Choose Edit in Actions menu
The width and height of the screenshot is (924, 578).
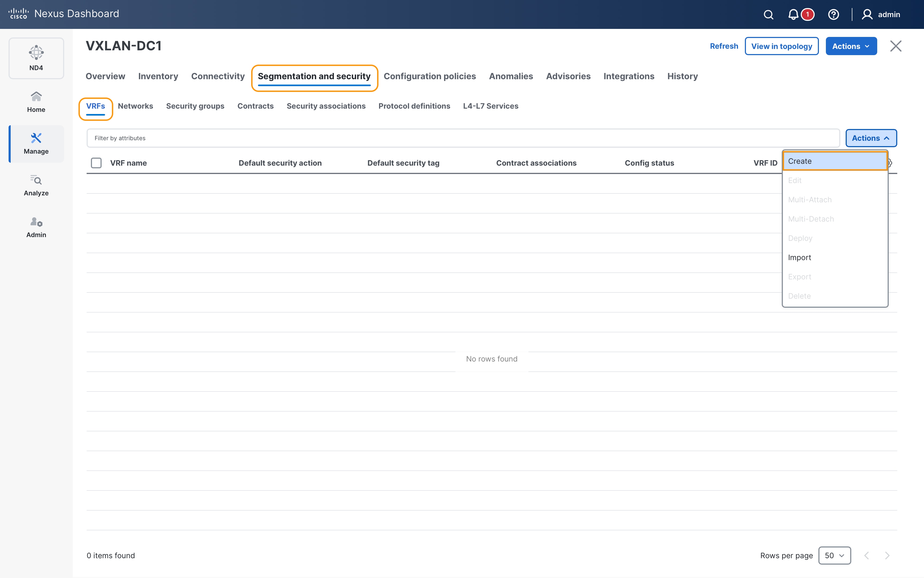click(835, 180)
